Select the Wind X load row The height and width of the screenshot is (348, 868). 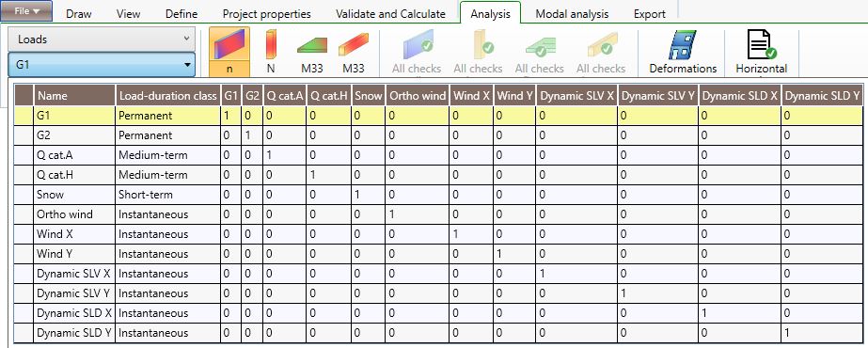438,234
